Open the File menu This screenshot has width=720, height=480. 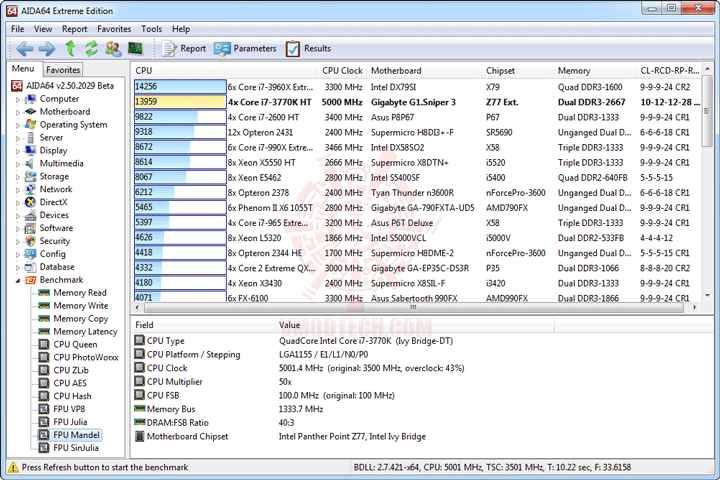pos(17,29)
